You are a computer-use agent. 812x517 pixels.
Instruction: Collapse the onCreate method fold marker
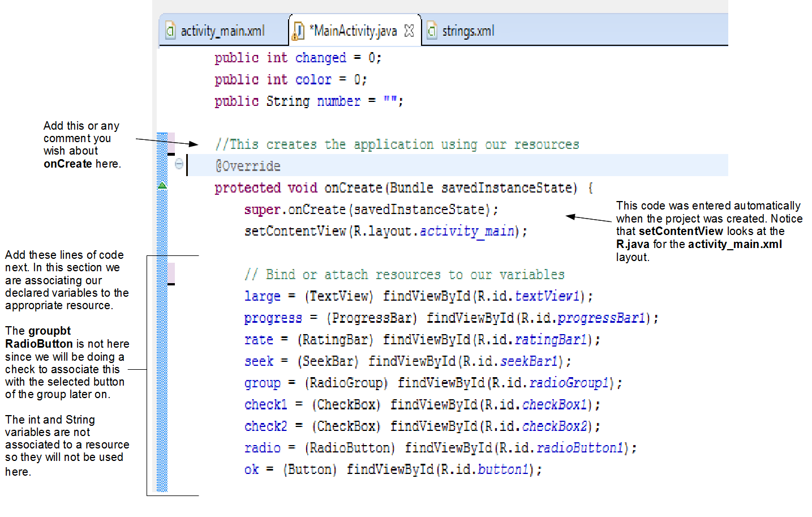[x=179, y=164]
